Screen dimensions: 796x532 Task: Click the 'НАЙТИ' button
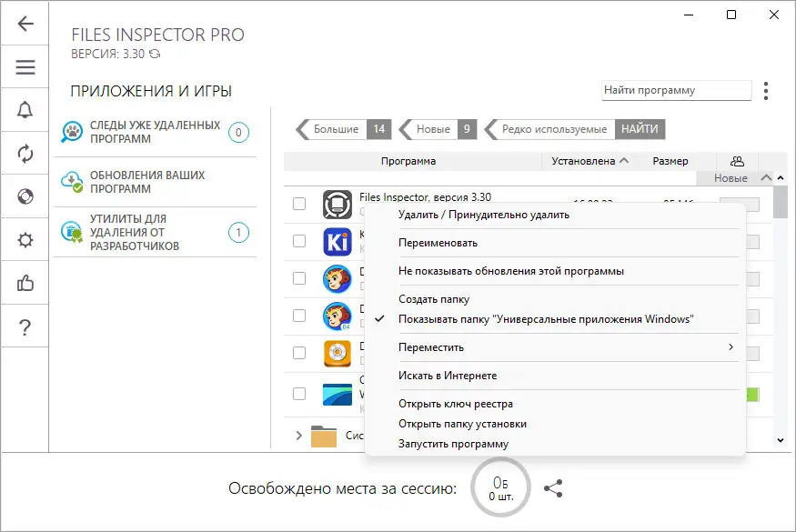(640, 129)
